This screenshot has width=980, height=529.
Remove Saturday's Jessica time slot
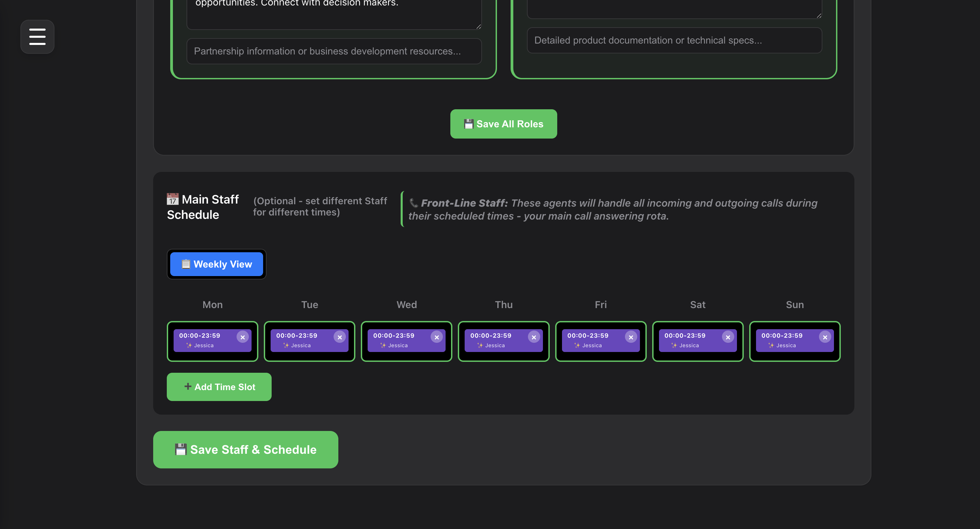pyautogui.click(x=728, y=337)
